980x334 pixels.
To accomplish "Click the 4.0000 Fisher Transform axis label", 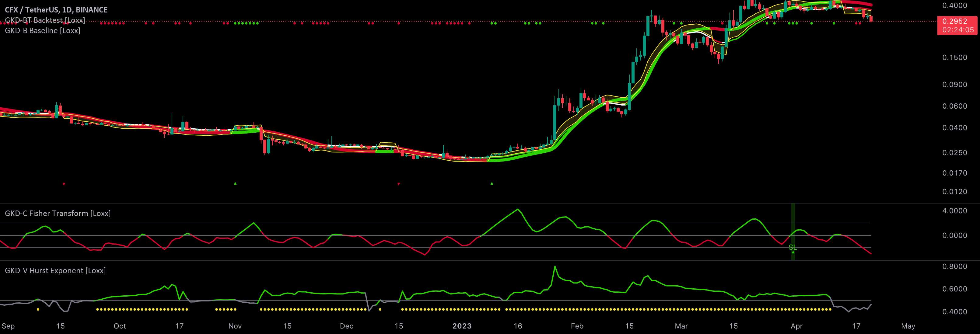I will pos(954,211).
